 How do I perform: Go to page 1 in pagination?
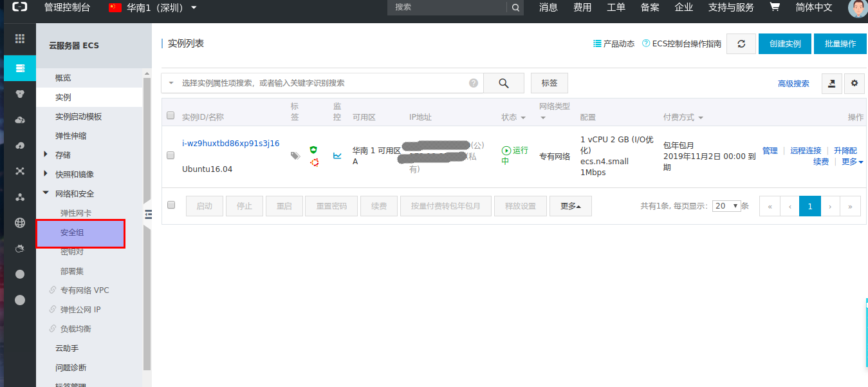809,206
